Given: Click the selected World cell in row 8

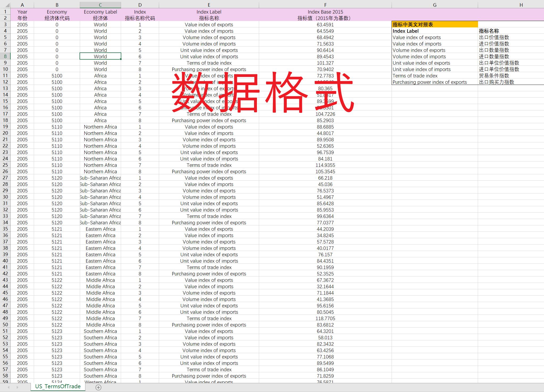Looking at the screenshot, I should (x=100, y=56).
